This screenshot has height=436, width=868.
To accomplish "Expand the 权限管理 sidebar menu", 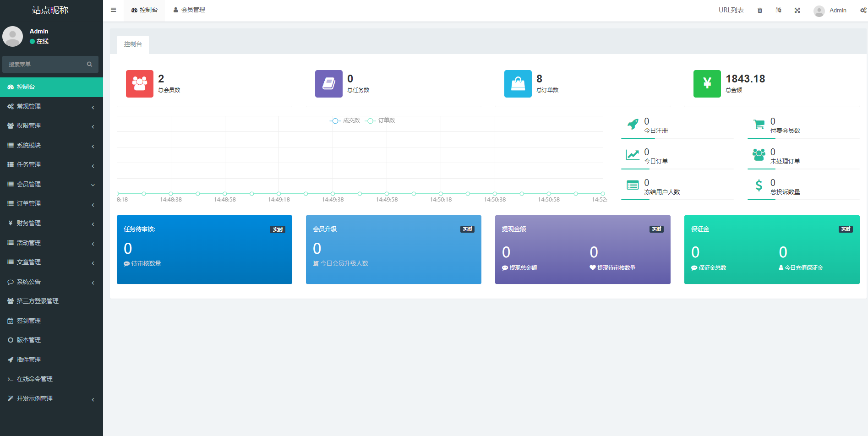I will pos(51,125).
